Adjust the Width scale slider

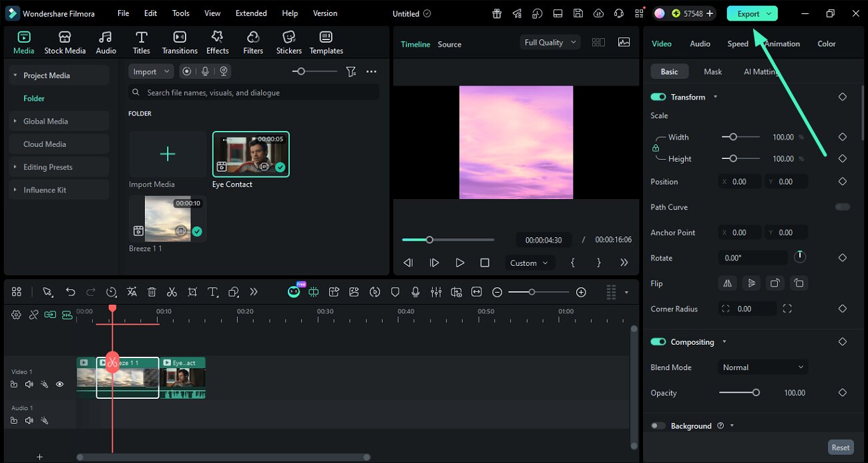740,136
